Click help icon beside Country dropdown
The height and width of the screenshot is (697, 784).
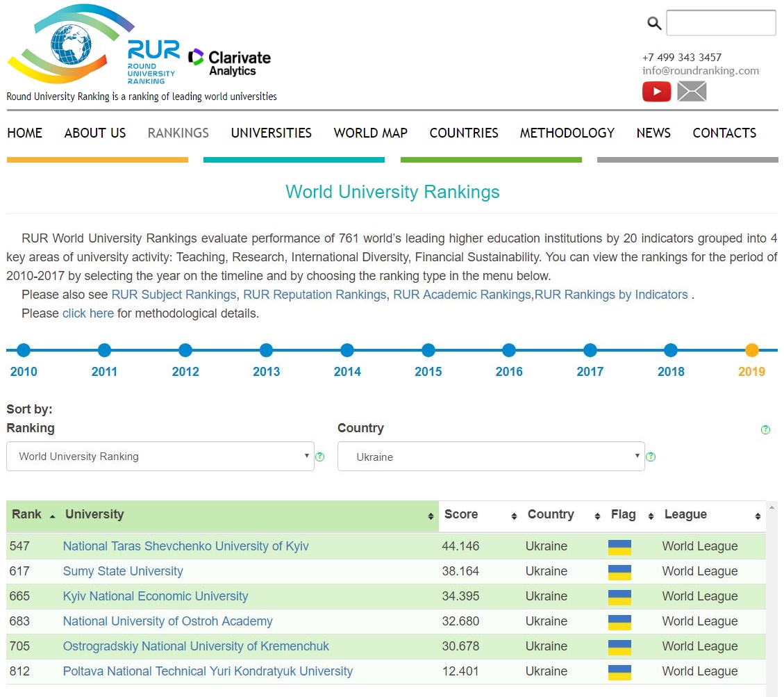(651, 457)
